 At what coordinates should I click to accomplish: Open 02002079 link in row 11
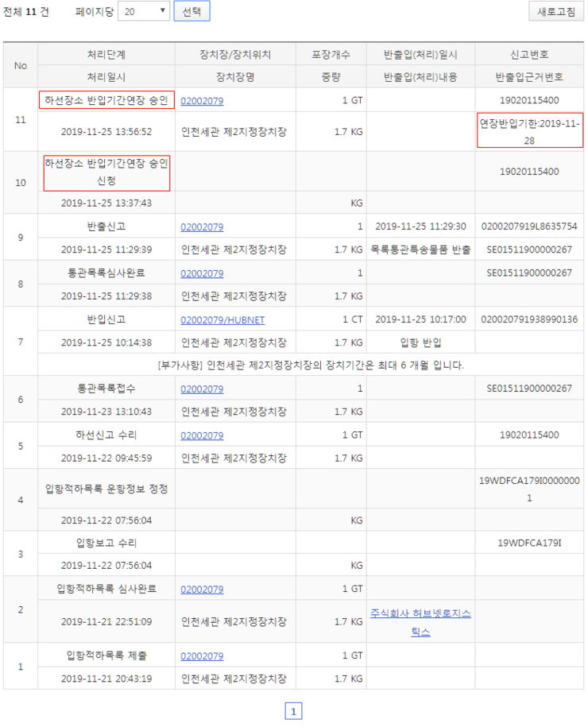(x=202, y=101)
